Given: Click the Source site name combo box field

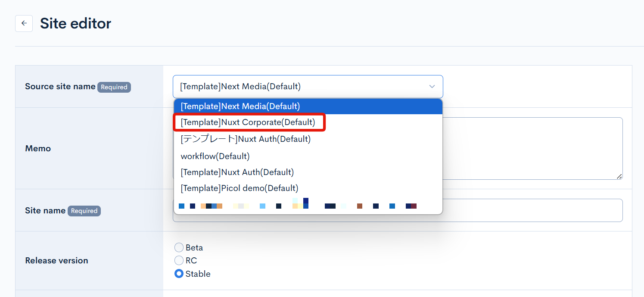Looking at the screenshot, I should point(302,87).
